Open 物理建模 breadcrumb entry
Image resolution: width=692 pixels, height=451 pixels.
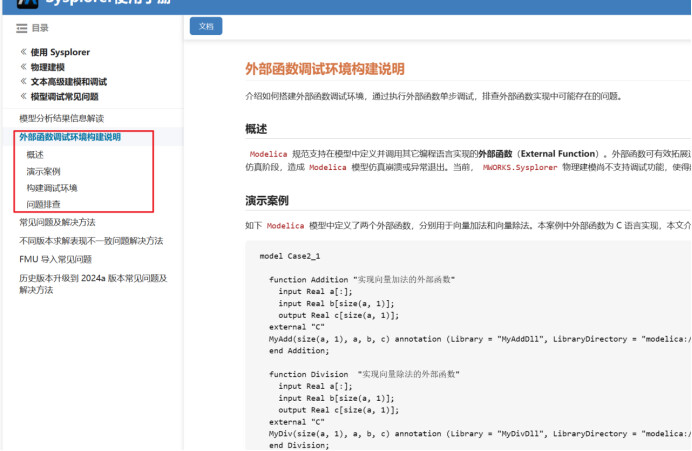48,67
